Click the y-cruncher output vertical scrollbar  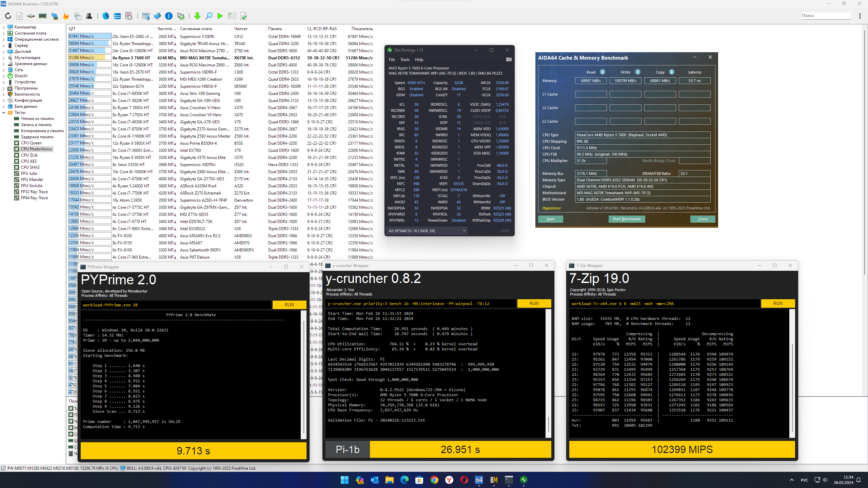548,424
